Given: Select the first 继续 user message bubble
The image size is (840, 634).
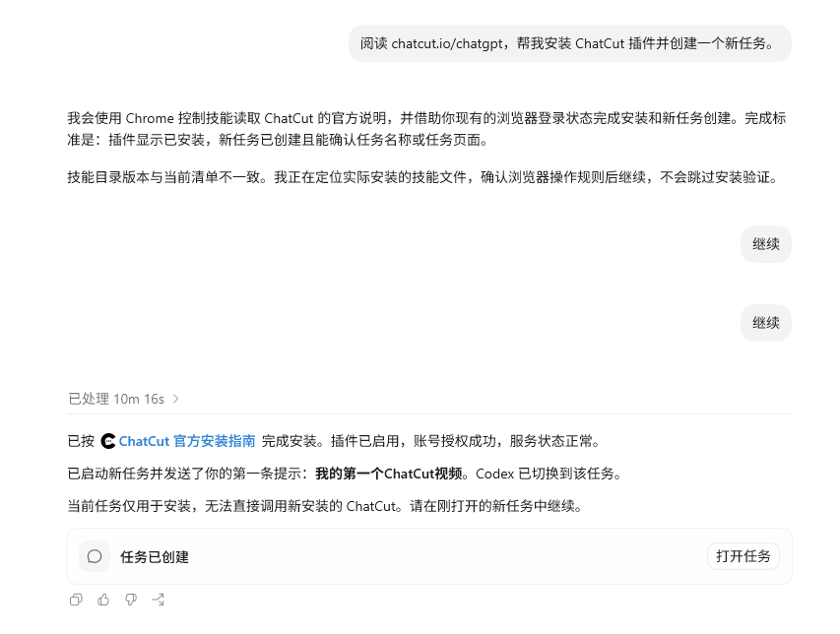Looking at the screenshot, I should (765, 244).
